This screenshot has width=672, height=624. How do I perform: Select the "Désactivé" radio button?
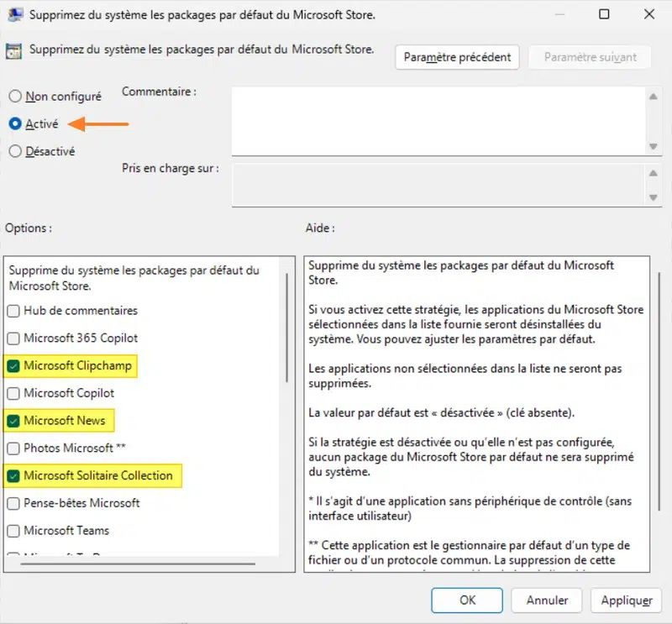pyautogui.click(x=15, y=151)
